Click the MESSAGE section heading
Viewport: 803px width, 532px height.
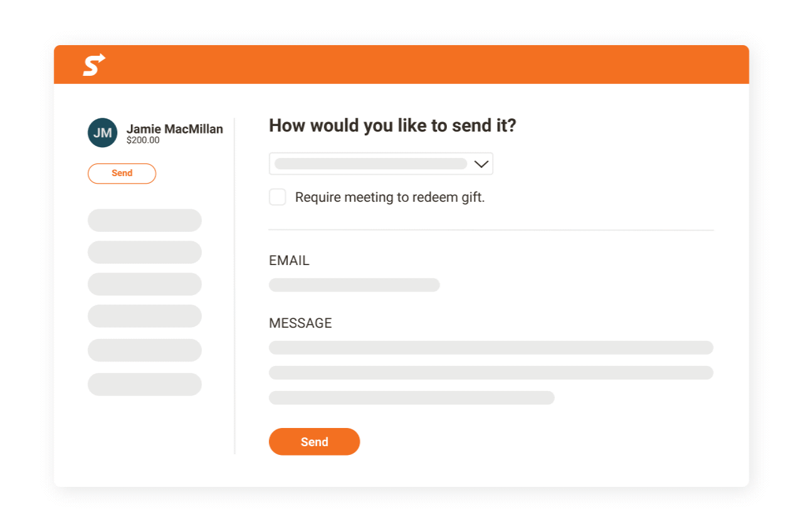300,323
